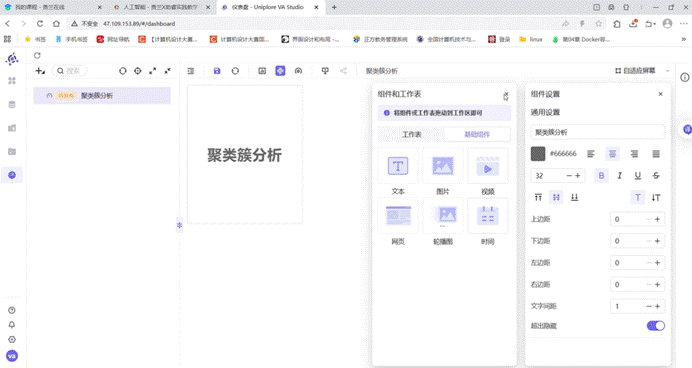Click the 搜索 search box
This screenshot has height=368, width=692.
70,71
